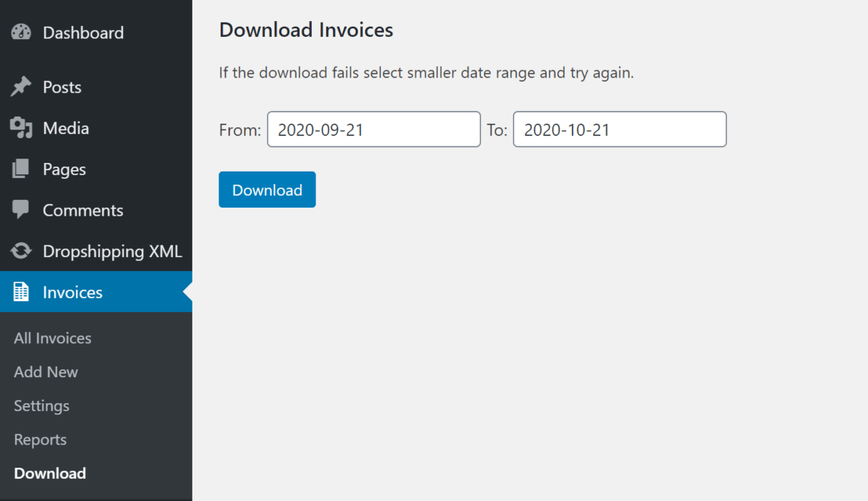The height and width of the screenshot is (501, 868).
Task: Navigate to the Reports submenu item
Action: click(x=40, y=439)
